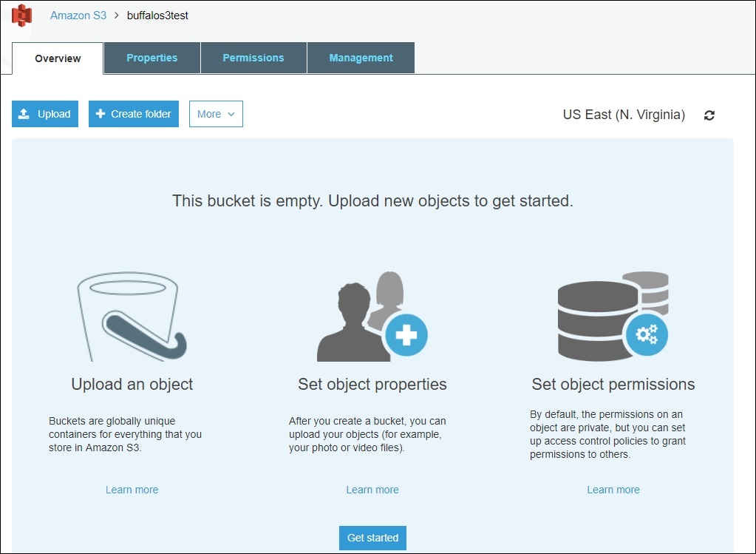Click the Set object permissions heading

613,385
